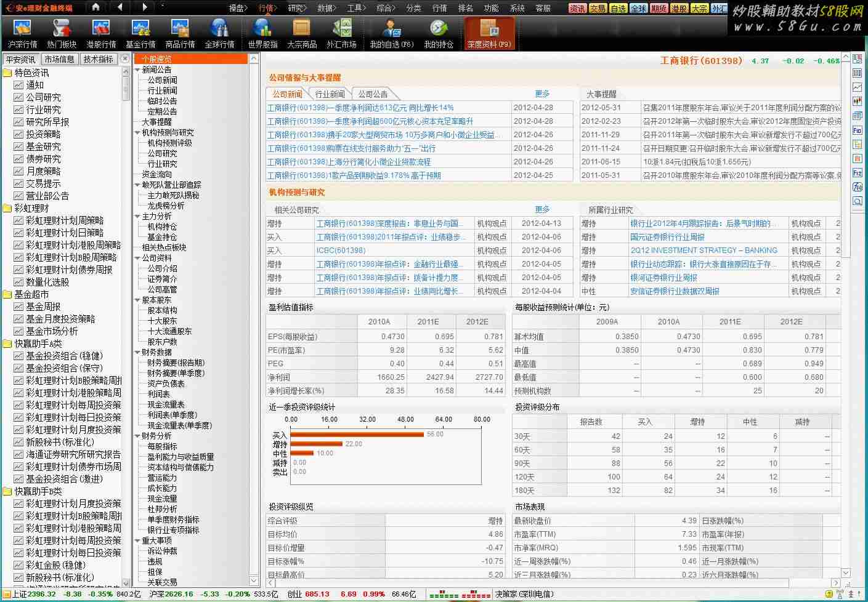This screenshot has width=868, height=602.
Task: Toggle checkbox next to 基金市场分析
Action: click(18, 331)
